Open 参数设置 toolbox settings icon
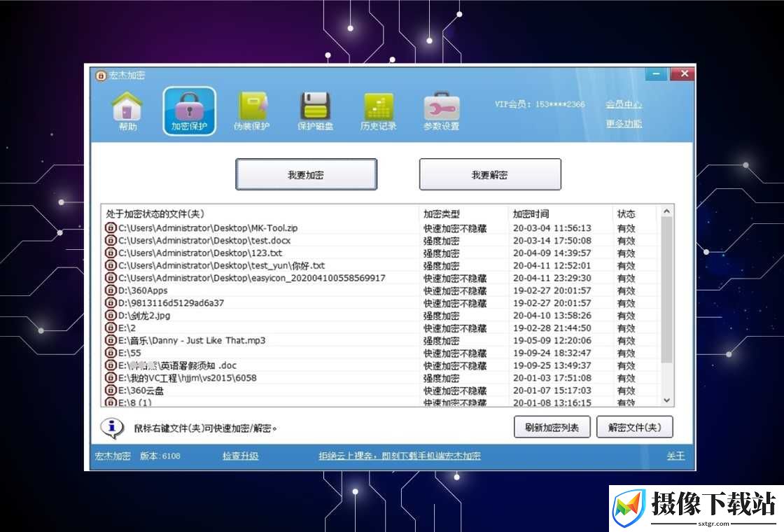Viewport: 784px width, 532px height. 442,111
